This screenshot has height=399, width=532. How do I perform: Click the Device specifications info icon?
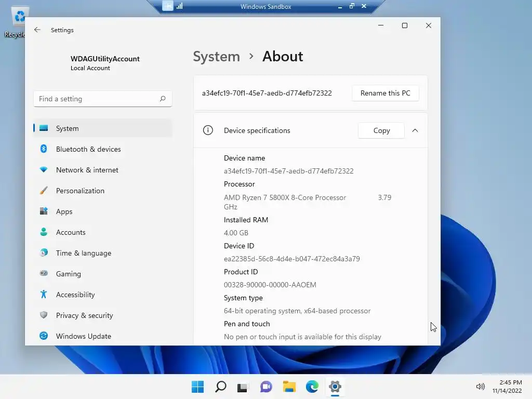pyautogui.click(x=208, y=130)
